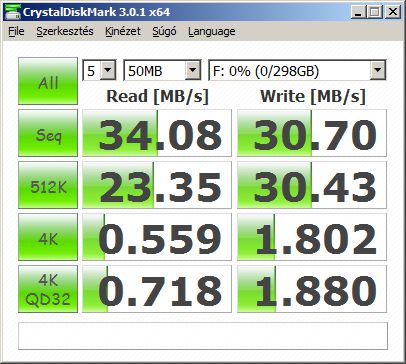This screenshot has height=364, width=406.
Task: Maximize the CrystalDiskMark window
Action: [375, 12]
